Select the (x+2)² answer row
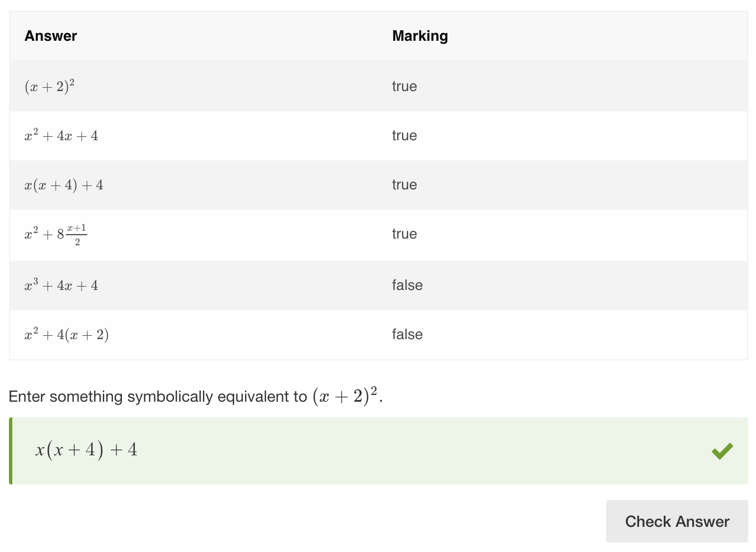 (379, 86)
